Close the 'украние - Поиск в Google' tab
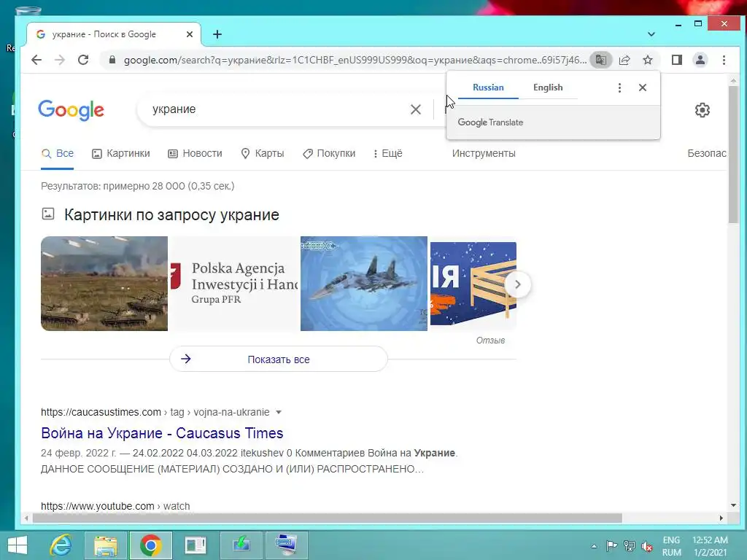The height and width of the screenshot is (560, 747). point(189,34)
